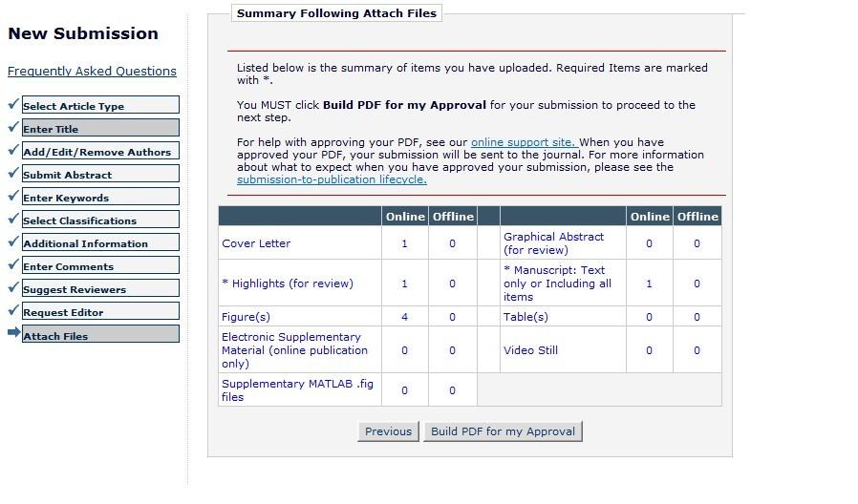Viewport: 858px width, 504px height.
Task: Select the Suggest Reviewers step
Action: (x=100, y=289)
